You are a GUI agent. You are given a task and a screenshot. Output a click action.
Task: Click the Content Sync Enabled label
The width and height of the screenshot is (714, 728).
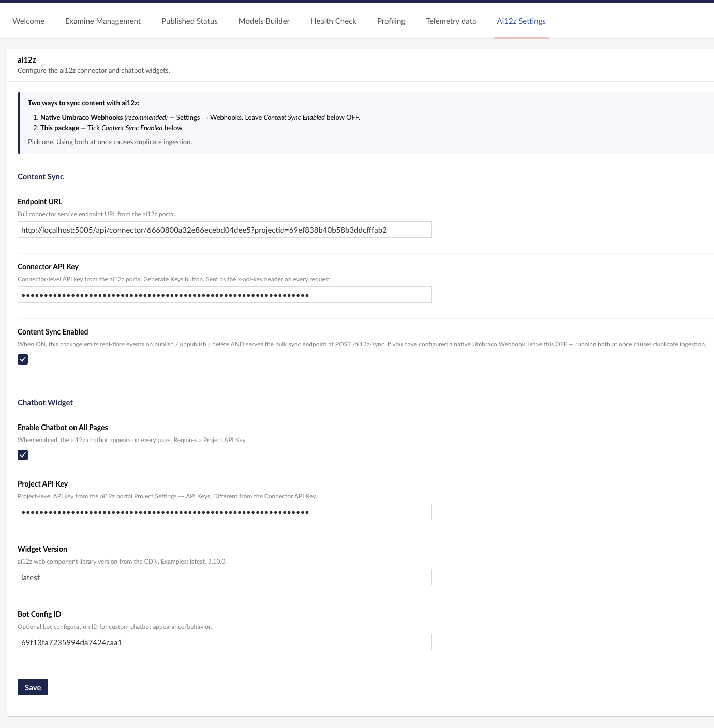click(53, 332)
